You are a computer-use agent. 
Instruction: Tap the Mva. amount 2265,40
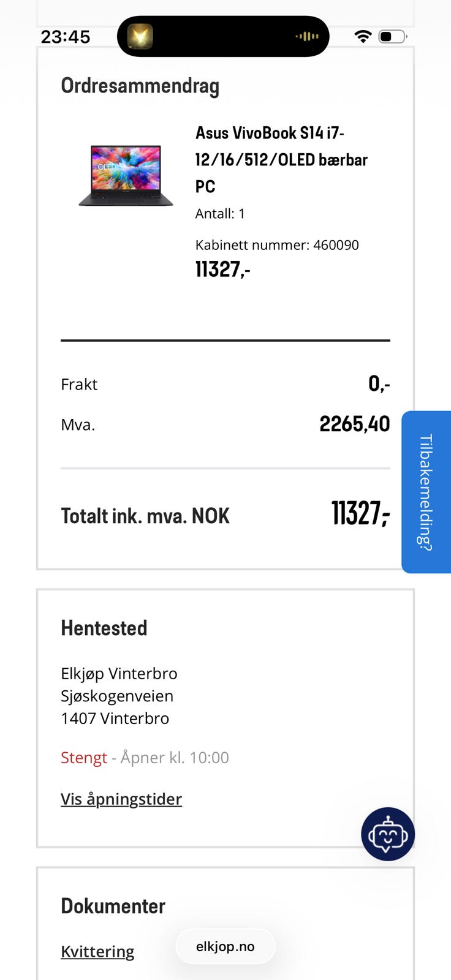point(355,424)
